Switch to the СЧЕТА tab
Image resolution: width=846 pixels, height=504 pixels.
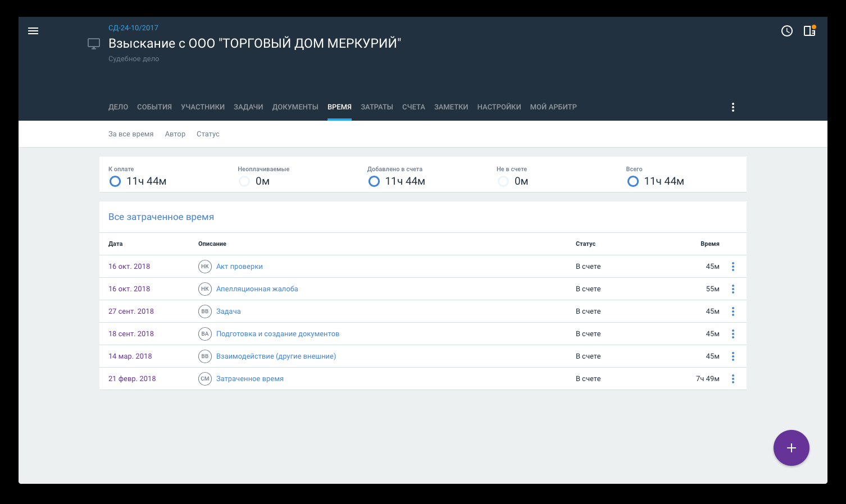pos(413,107)
